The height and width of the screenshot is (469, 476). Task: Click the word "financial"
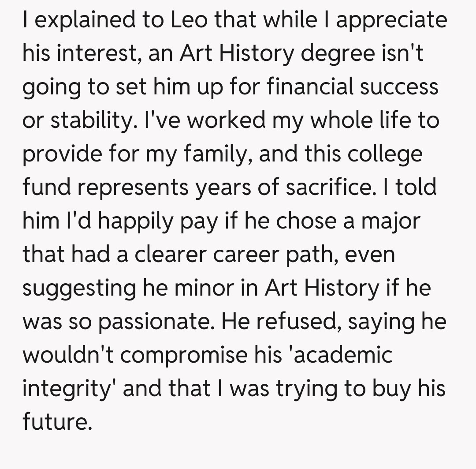[x=314, y=87]
